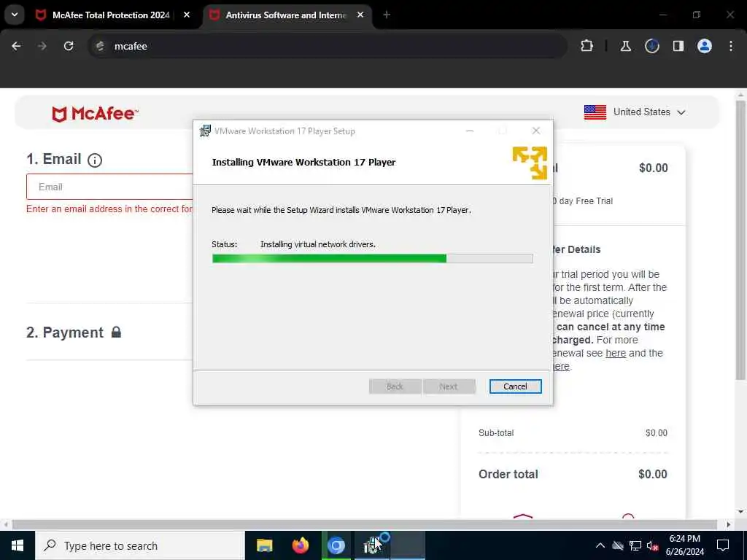
Task: Open the tab search dropdown arrow
Action: 15,15
